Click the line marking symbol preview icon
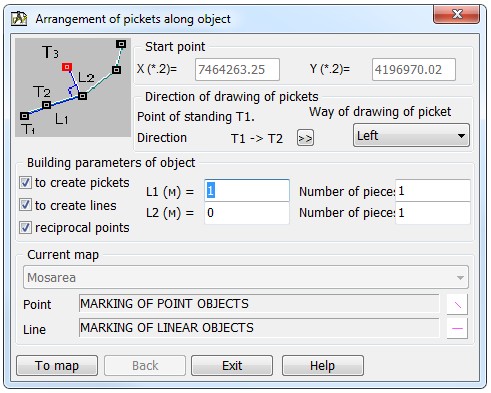Viewport: 491px width, 393px height. tap(457, 328)
